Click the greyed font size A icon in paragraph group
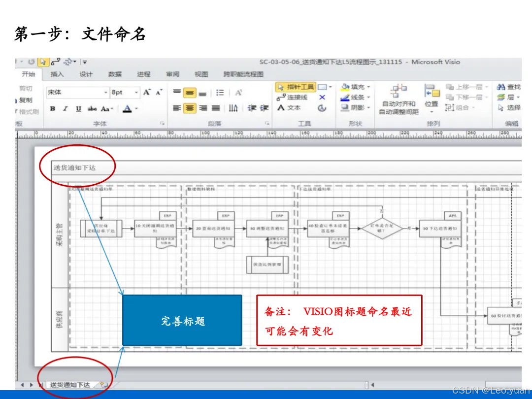This screenshot has width=532, height=399. [x=238, y=93]
